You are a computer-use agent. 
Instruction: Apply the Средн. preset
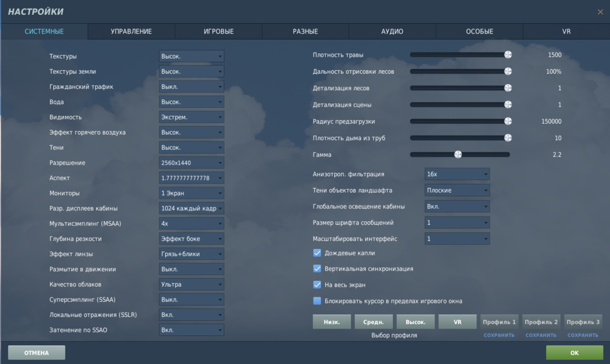pyautogui.click(x=373, y=322)
